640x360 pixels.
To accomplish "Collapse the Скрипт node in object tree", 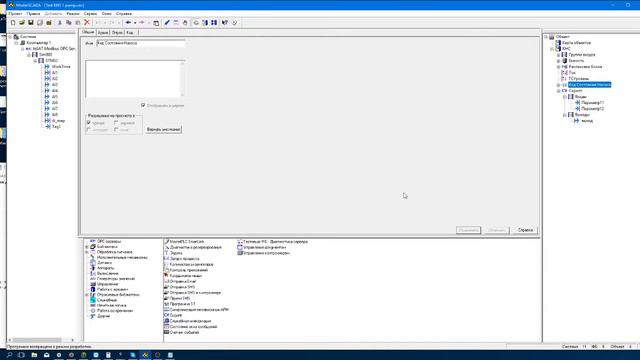I will pyautogui.click(x=558, y=91).
